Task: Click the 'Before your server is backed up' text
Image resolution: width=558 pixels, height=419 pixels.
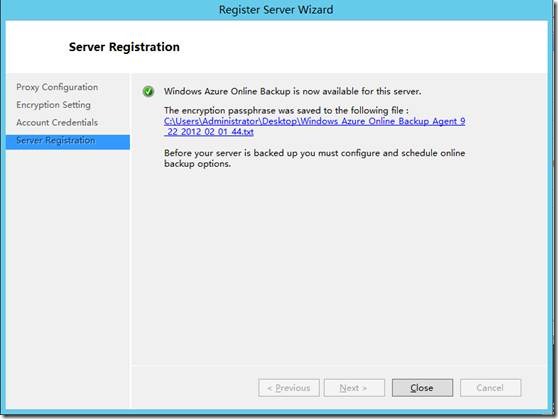Action: pyautogui.click(x=315, y=158)
